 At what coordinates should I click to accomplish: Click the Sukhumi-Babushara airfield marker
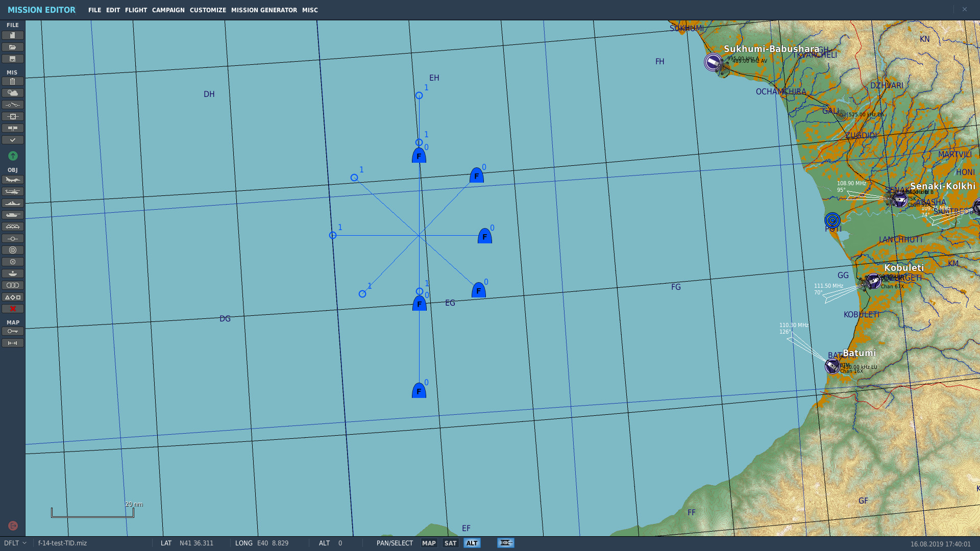713,62
